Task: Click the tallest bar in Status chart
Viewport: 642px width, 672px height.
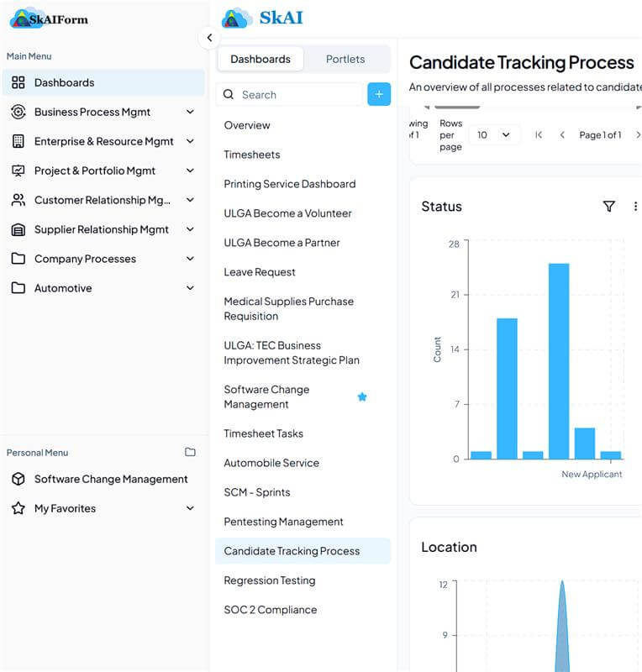Action: [x=559, y=361]
